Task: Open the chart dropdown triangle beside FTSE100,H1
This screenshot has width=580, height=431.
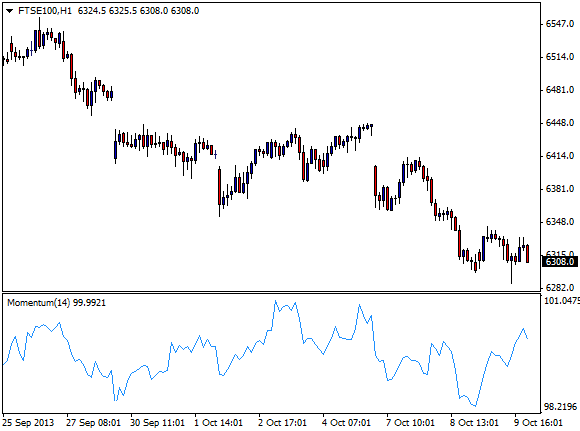Action: 10,11
